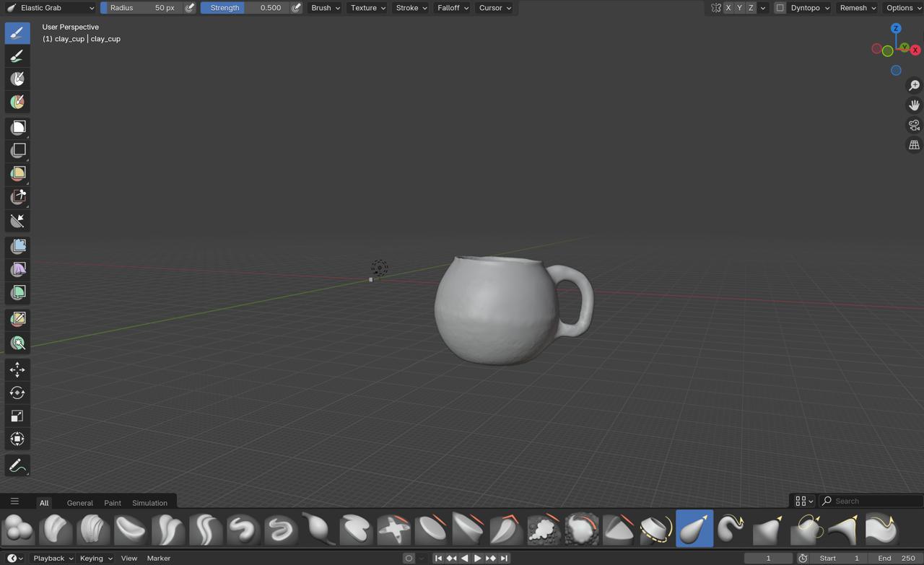Pick the Elastic Snake Hook brush thumbnail
The image size is (924, 565).
coord(731,529)
